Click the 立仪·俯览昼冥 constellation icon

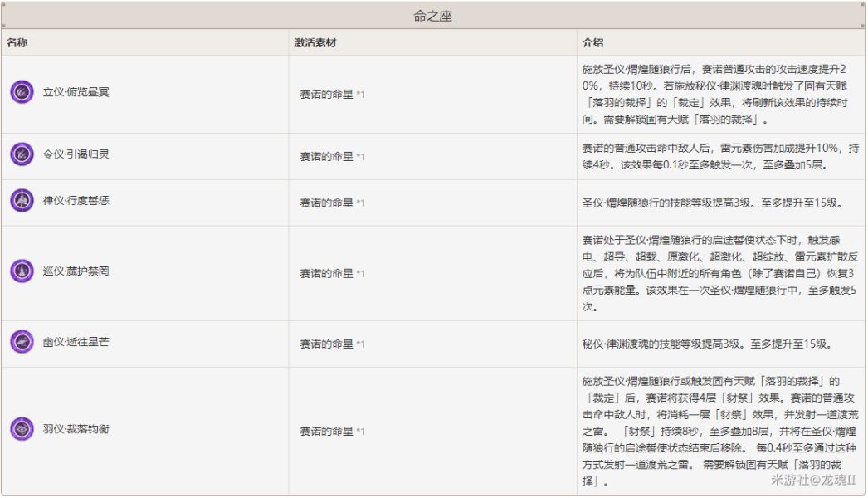click(x=22, y=92)
